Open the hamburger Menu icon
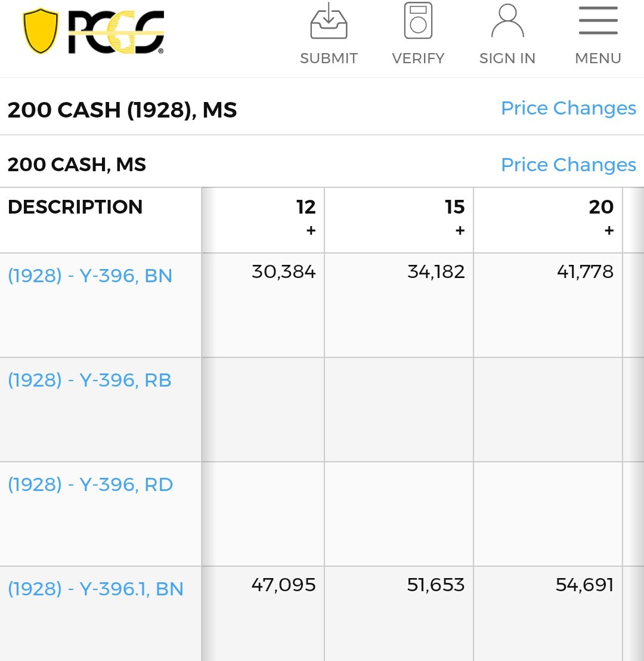Screen dimensions: 644x661 (x=598, y=21)
